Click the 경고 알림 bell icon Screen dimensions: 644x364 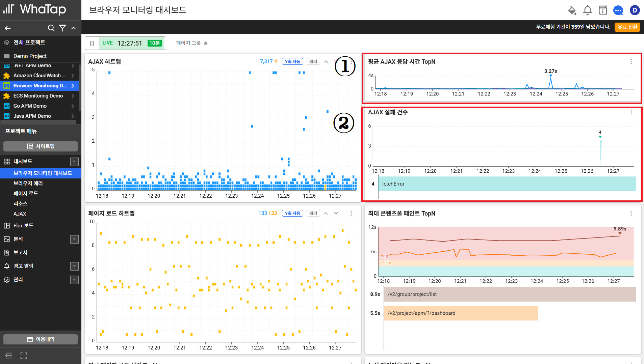(7, 266)
